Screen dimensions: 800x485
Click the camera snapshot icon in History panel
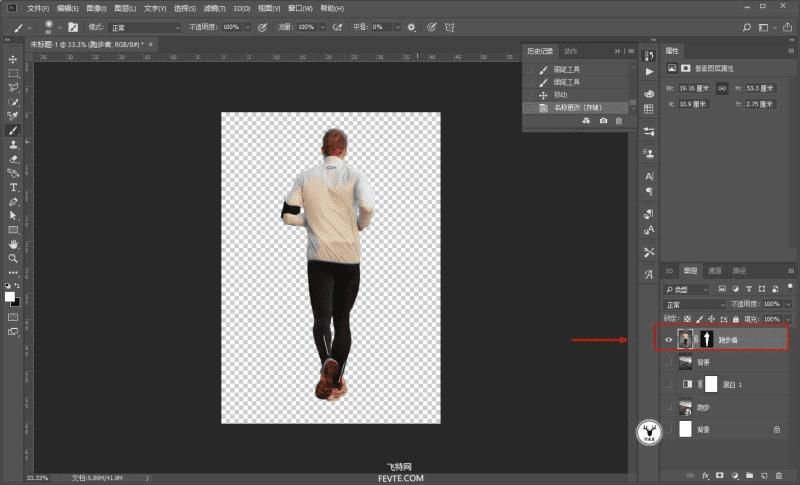(x=603, y=121)
